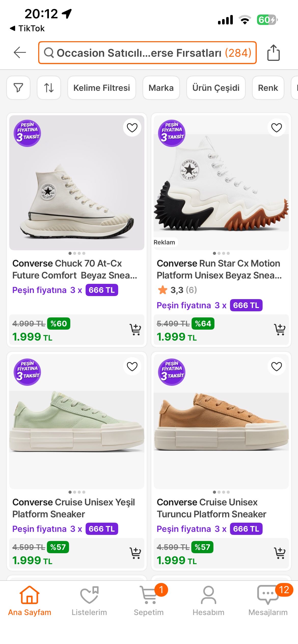Image resolution: width=298 pixels, height=644 pixels.
Task: Add orange Cruise sneaker to cart
Action: [x=280, y=553]
